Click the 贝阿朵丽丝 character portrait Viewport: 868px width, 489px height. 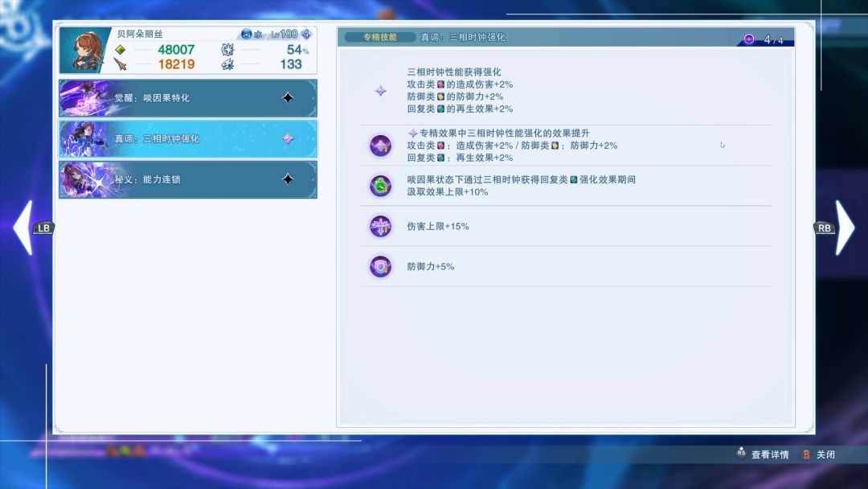[84, 50]
